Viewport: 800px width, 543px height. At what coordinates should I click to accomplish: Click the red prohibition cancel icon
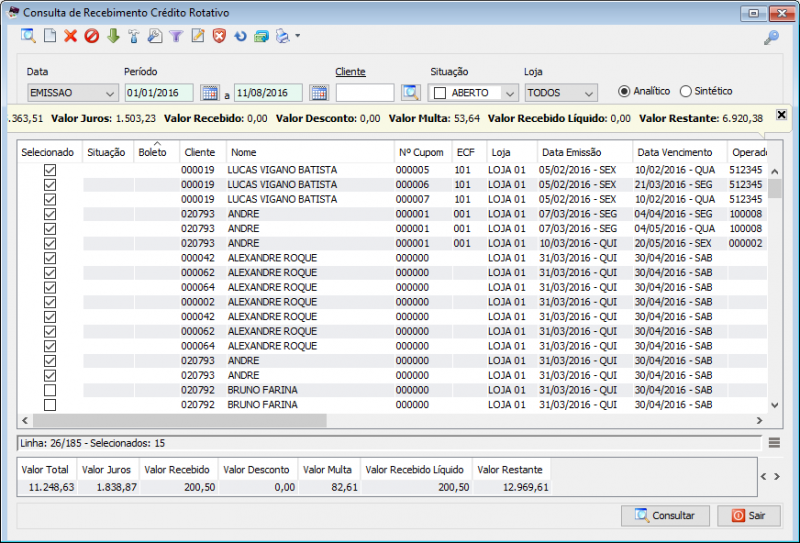(x=92, y=36)
